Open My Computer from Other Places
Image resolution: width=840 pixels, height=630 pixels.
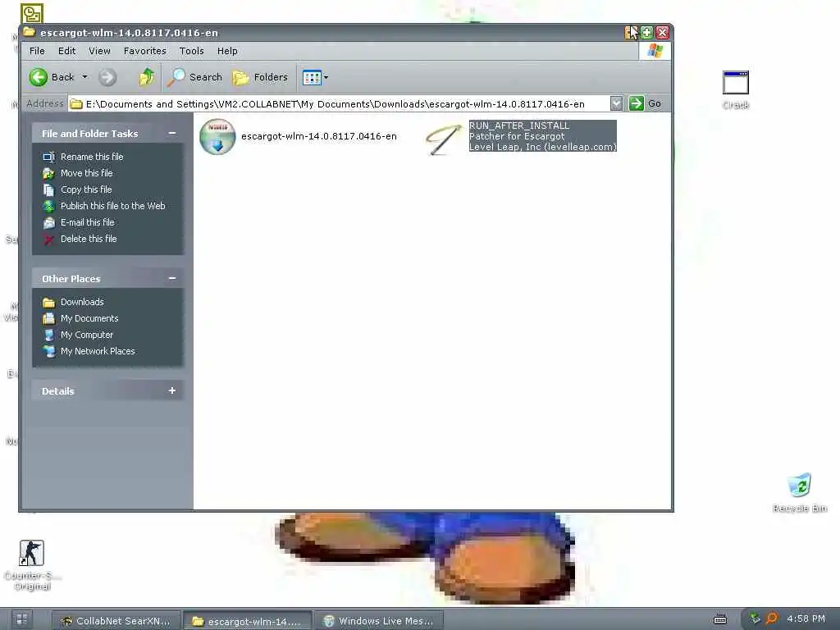86,335
